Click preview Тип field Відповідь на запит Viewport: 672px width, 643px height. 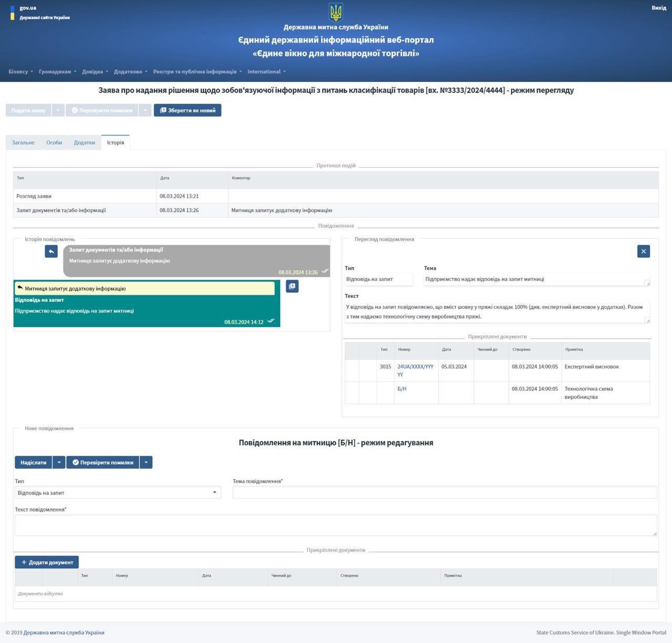click(379, 279)
